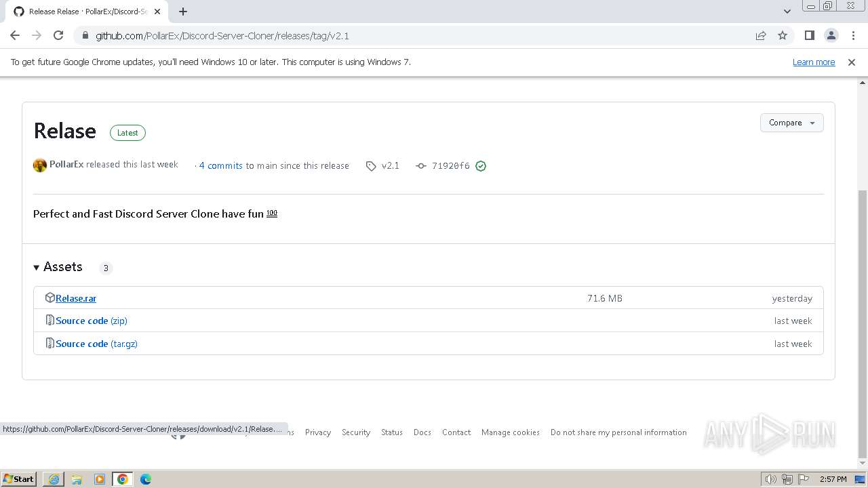This screenshot has height=488, width=868.
Task: Open media player from taskbar
Action: 100,479
